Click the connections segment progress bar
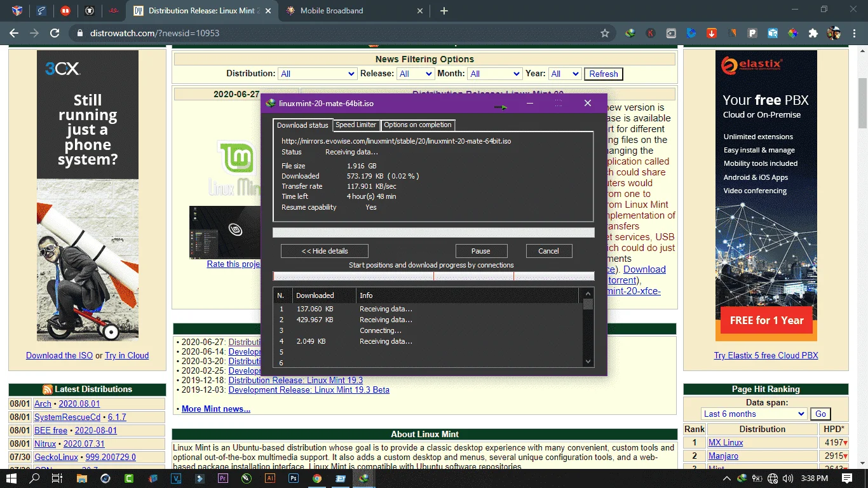Image resolution: width=868 pixels, height=488 pixels. 433,276
